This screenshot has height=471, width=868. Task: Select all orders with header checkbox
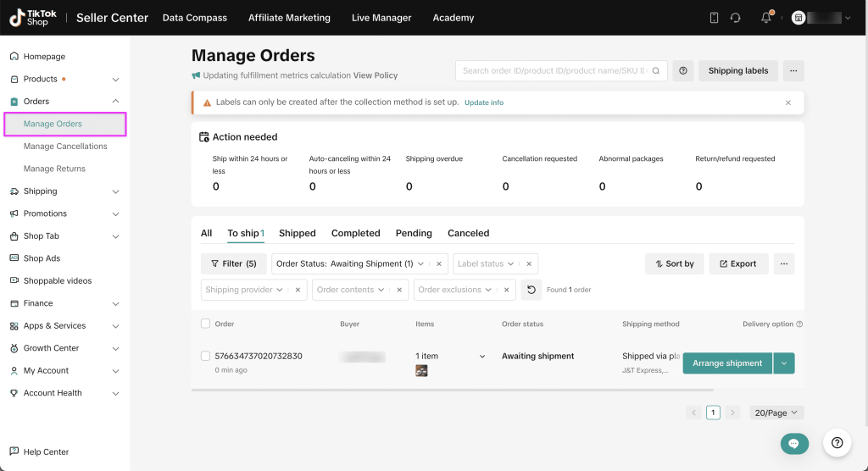point(205,324)
